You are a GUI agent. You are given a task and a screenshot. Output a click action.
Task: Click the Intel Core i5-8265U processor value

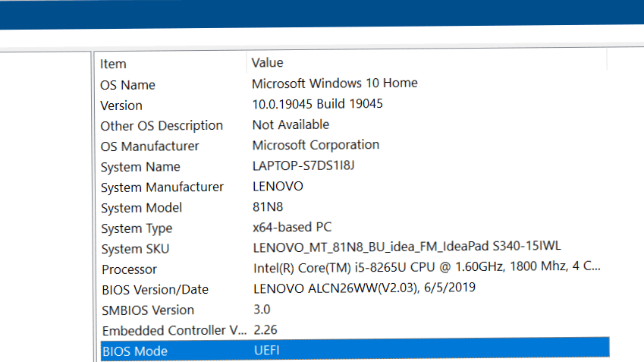pos(427,267)
